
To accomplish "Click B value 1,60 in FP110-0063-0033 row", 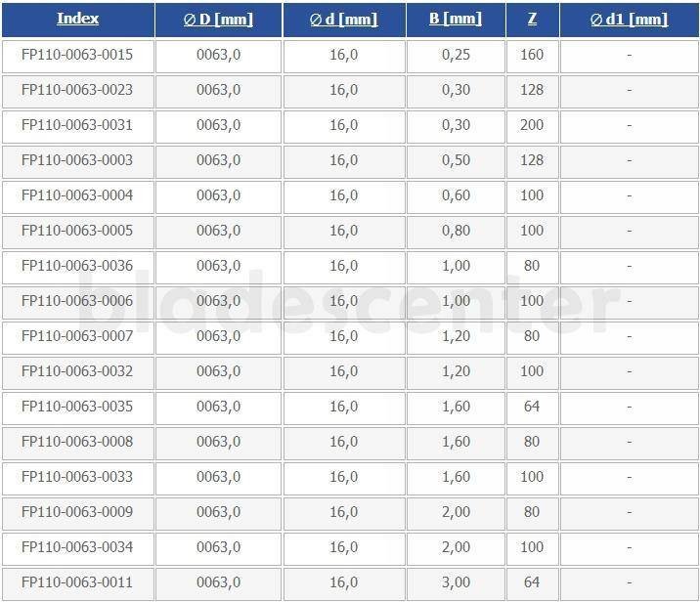I will point(456,477).
